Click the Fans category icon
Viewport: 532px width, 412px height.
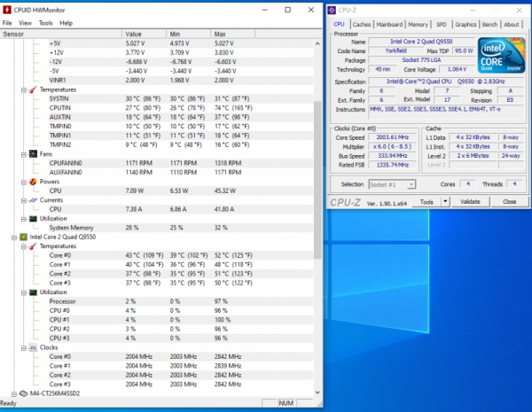pyautogui.click(x=33, y=153)
